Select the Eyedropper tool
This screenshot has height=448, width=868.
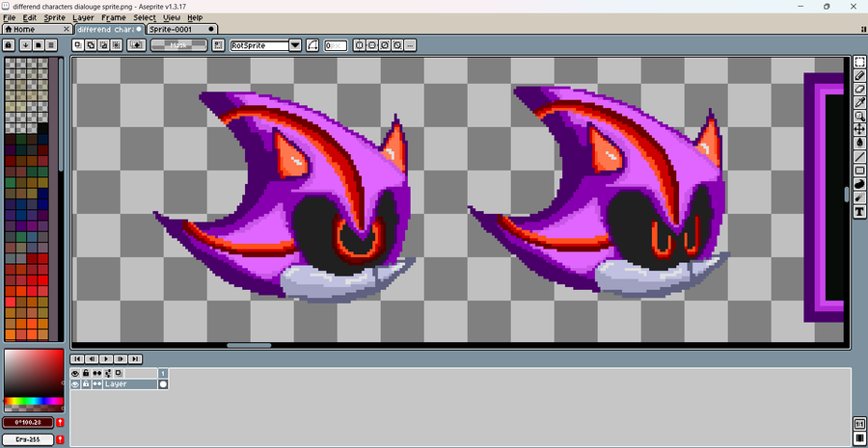point(859,102)
